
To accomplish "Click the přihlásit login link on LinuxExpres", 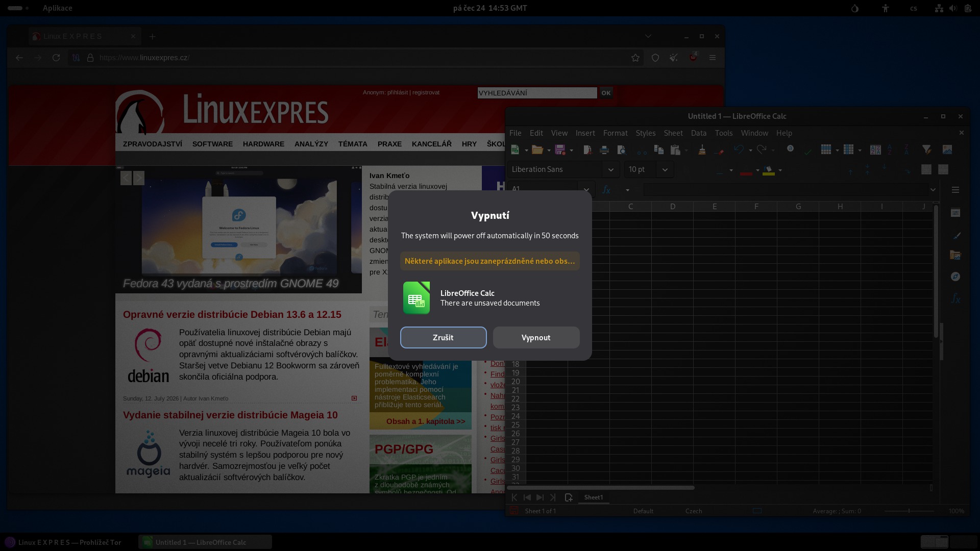I will [x=398, y=92].
